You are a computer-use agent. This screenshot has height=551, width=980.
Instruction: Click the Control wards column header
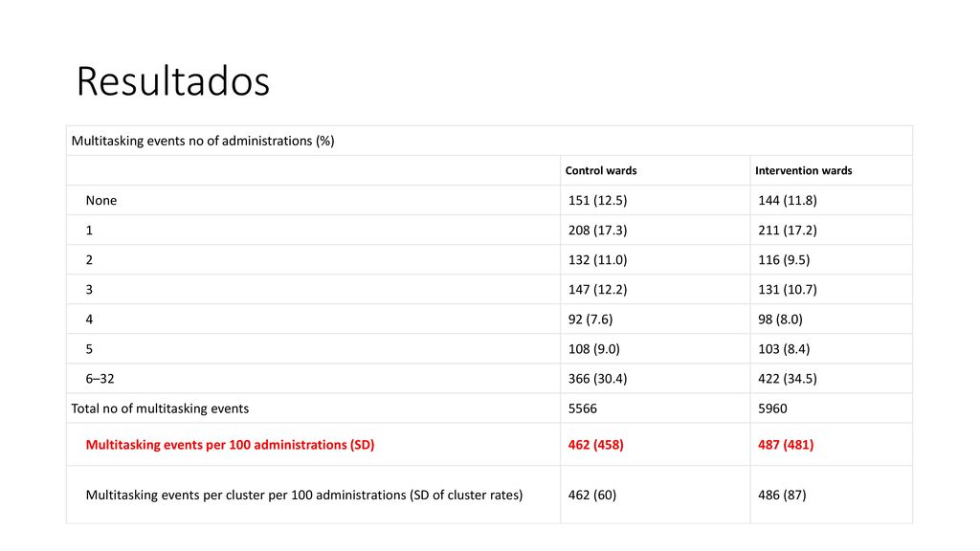pyautogui.click(x=601, y=170)
